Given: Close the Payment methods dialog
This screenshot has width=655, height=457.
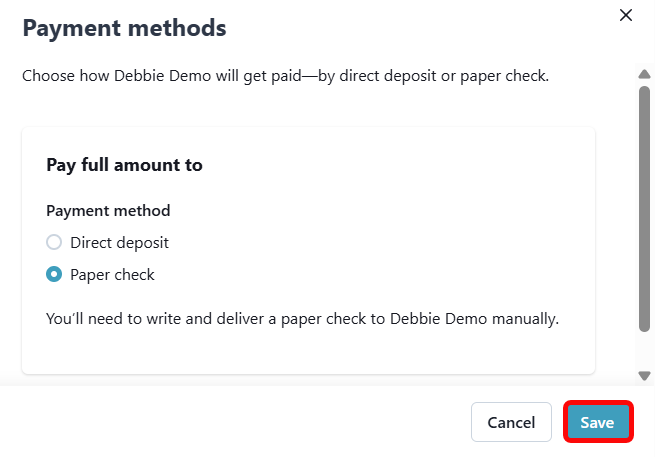Looking at the screenshot, I should click(x=626, y=15).
